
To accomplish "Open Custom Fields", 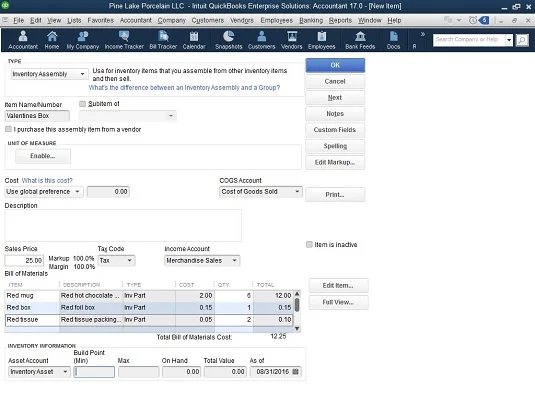I will point(335,130).
